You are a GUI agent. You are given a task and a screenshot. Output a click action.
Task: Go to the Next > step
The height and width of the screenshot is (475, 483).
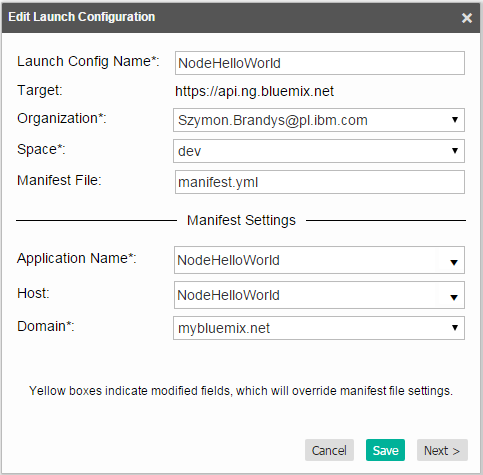442,450
